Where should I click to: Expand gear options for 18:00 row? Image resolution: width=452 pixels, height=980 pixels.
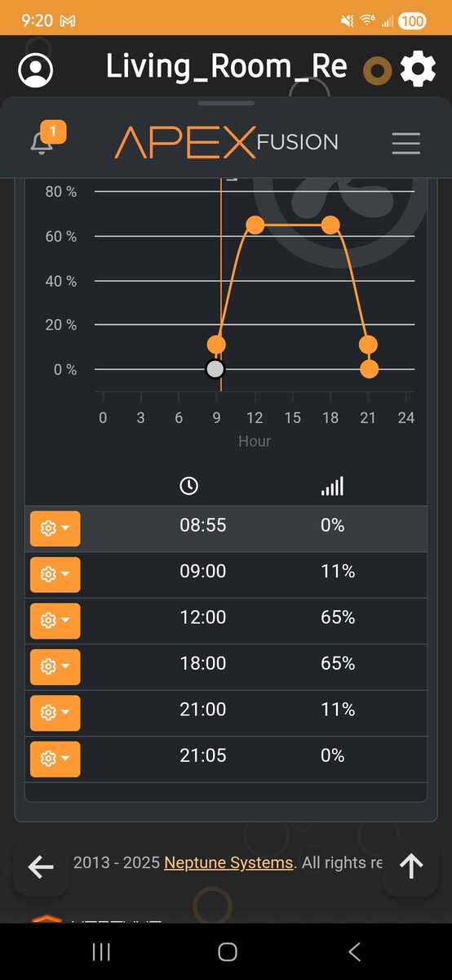55,666
